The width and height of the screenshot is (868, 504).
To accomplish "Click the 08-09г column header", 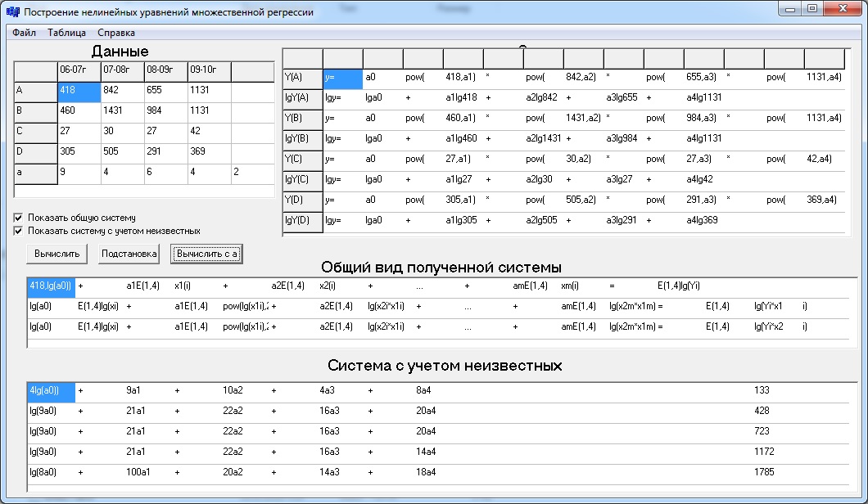I will tap(166, 72).
